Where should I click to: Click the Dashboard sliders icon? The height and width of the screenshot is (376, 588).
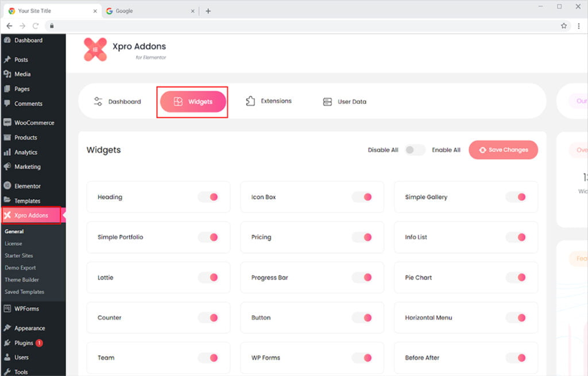coord(98,102)
